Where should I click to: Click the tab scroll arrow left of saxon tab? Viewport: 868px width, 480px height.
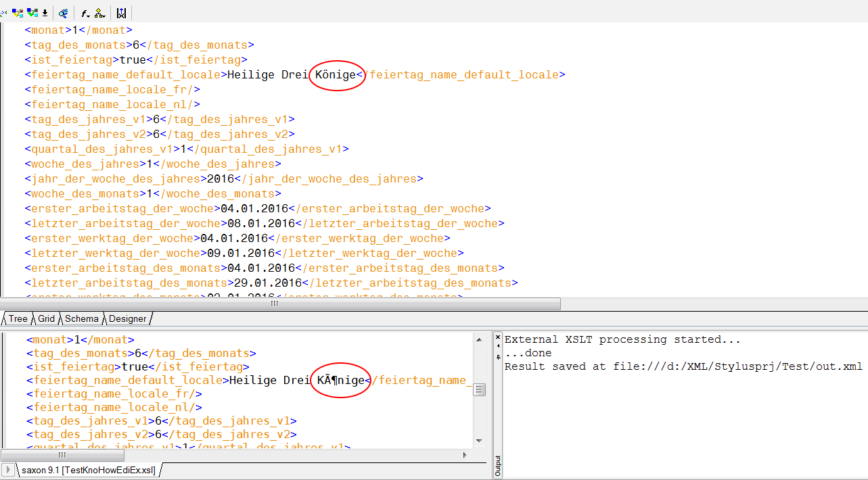(8, 470)
